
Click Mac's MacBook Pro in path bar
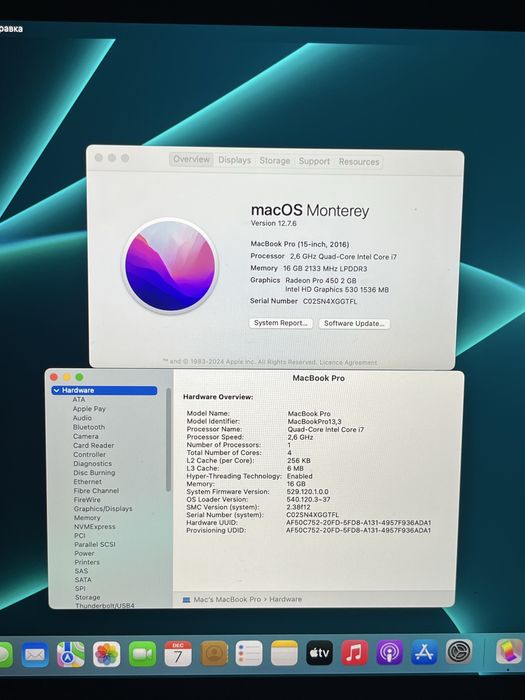tap(227, 600)
